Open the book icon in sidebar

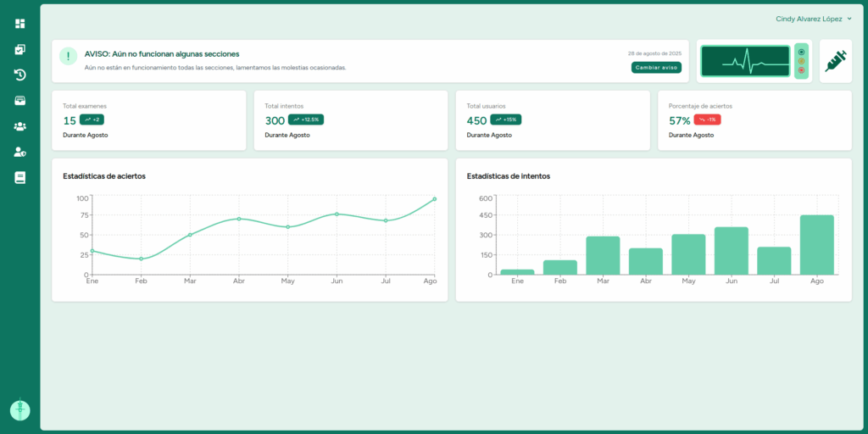click(x=19, y=178)
